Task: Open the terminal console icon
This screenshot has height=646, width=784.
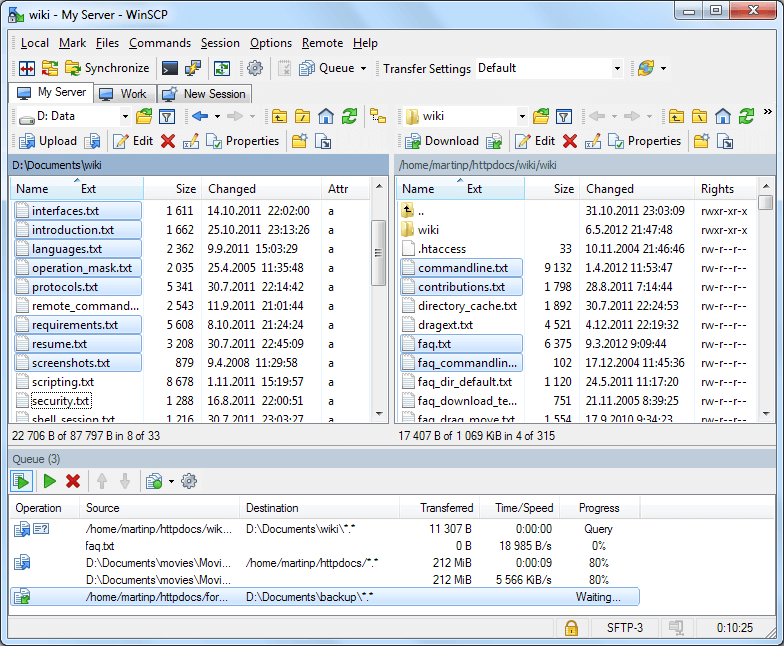Action: 170,68
